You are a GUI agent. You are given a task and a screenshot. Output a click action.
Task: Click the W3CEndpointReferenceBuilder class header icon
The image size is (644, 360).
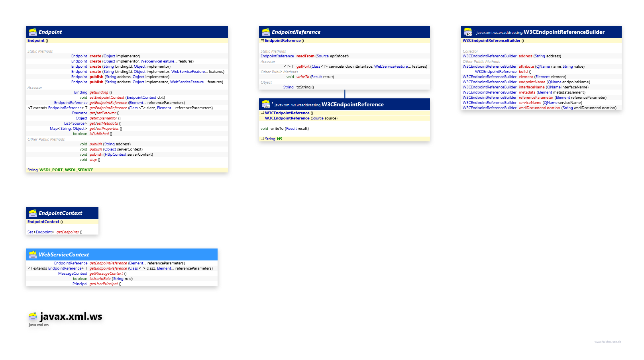point(468,32)
